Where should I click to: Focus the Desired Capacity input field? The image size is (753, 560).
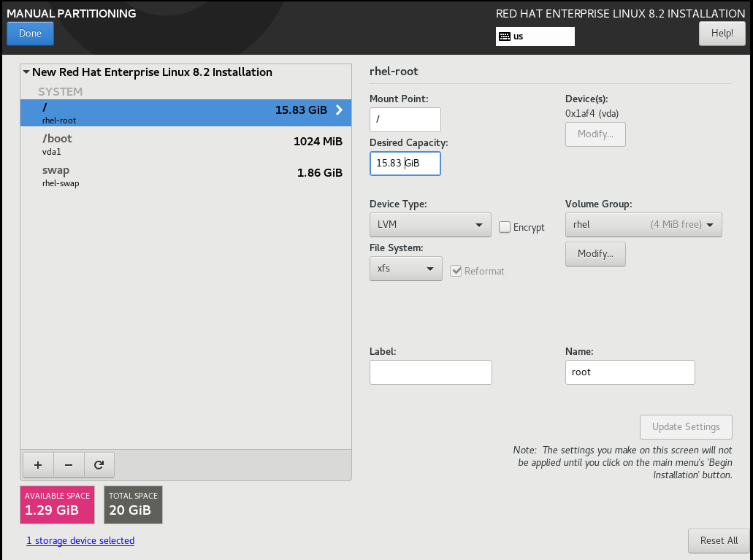click(x=405, y=164)
